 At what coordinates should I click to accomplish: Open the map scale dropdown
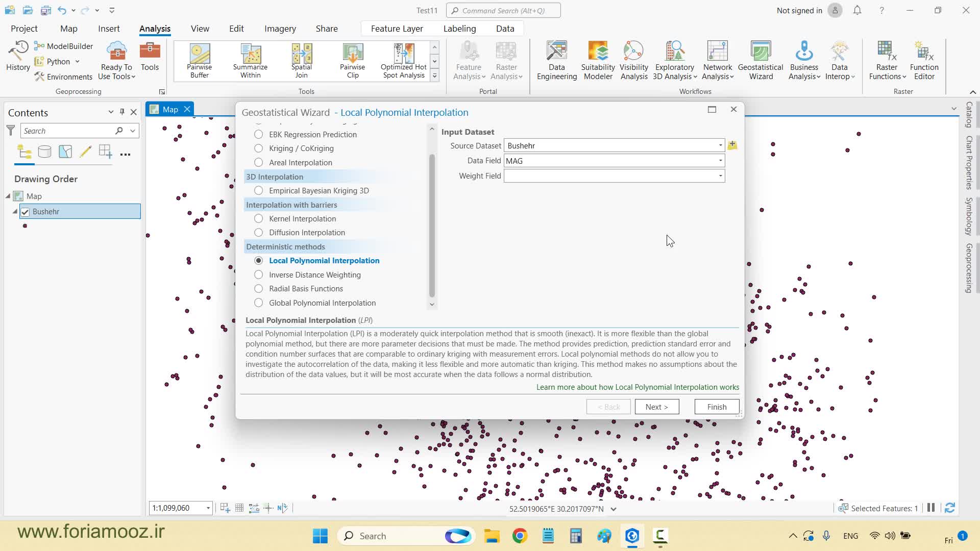(x=208, y=508)
